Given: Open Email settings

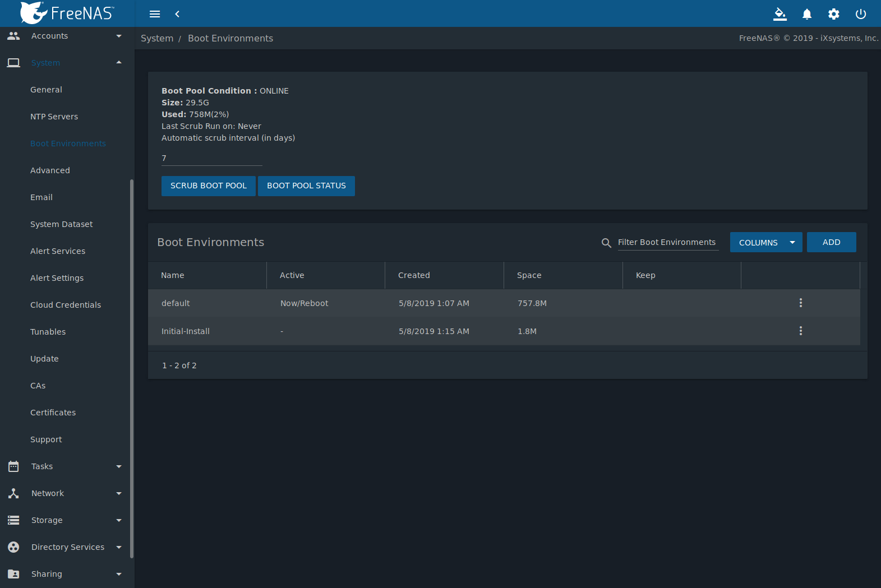Looking at the screenshot, I should pos(41,197).
